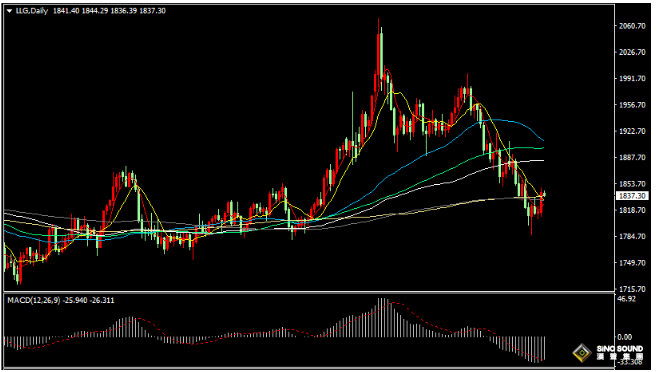Click the 1715.70 price axis label
Image resolution: width=657 pixels, height=372 pixels.
pyautogui.click(x=632, y=289)
